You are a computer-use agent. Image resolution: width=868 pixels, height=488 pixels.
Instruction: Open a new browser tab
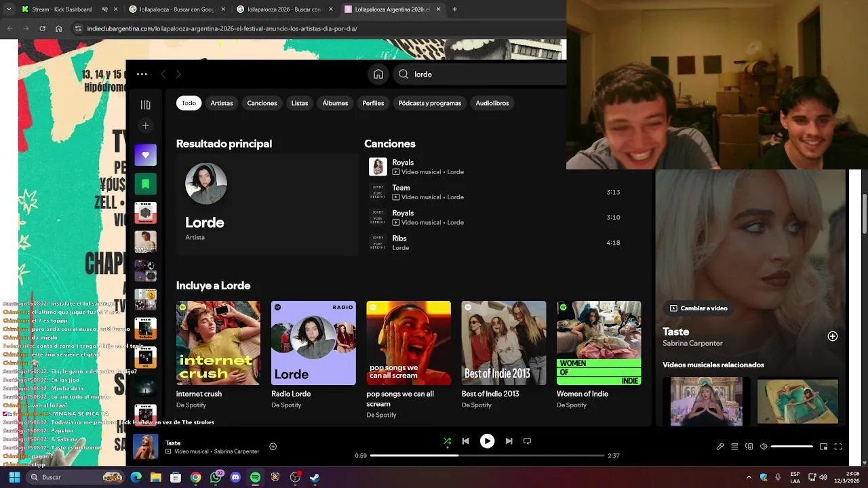(x=454, y=9)
